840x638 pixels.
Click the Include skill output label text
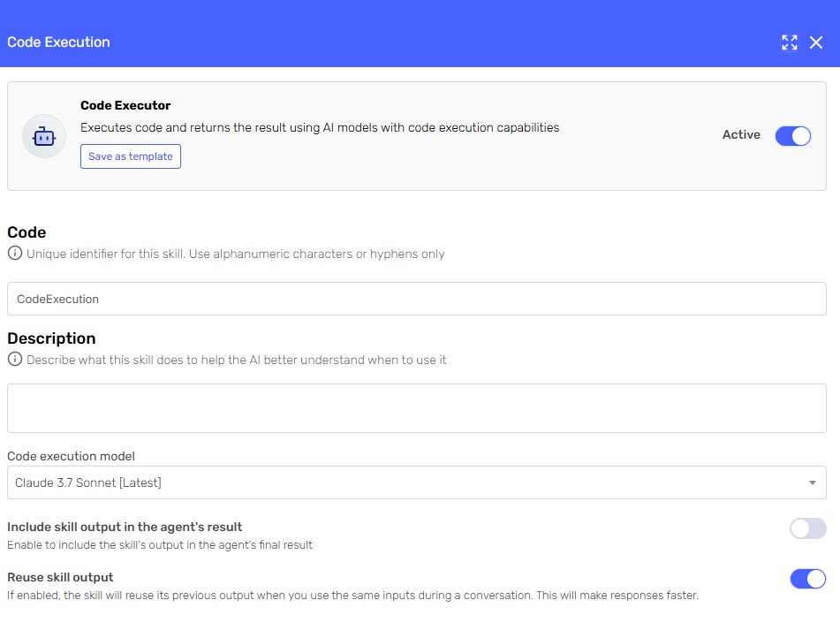point(125,527)
